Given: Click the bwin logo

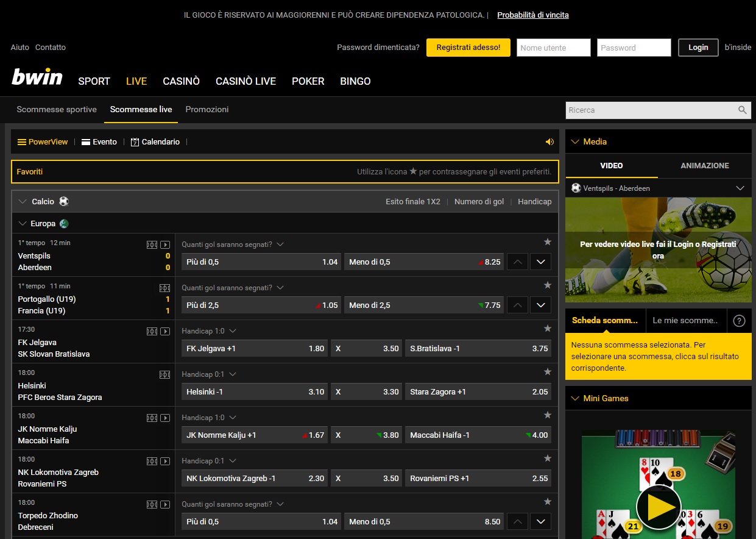Looking at the screenshot, I should tap(37, 77).
